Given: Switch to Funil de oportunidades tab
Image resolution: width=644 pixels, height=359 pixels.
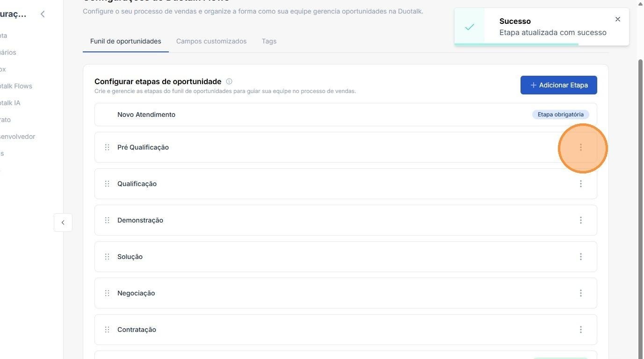Looking at the screenshot, I should point(126,41).
